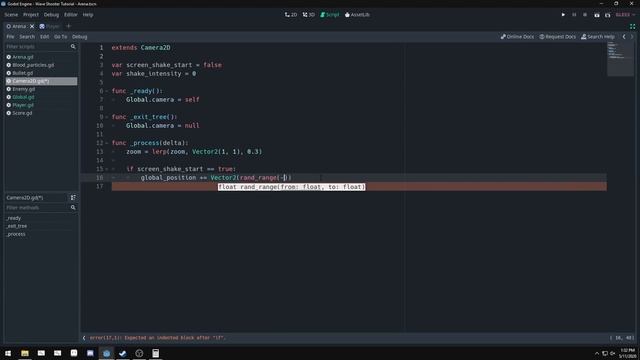The height and width of the screenshot is (360, 640).
Task: Open Godot from the taskbar
Action: tap(107, 353)
